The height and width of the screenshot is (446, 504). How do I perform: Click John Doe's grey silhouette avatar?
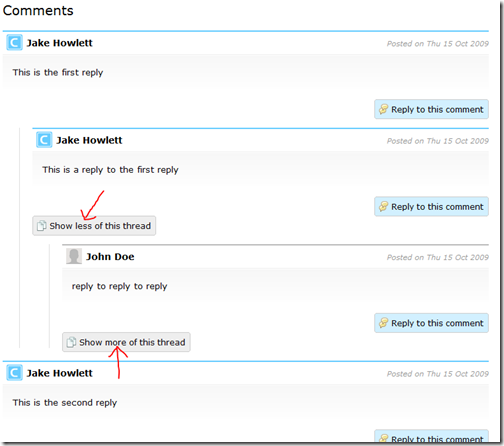(x=74, y=256)
